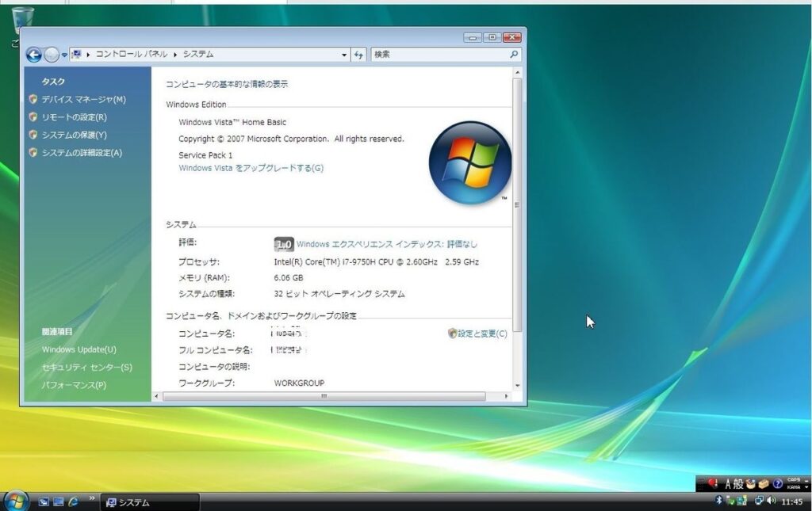
Task: Click the red IME icon on the language bar
Action: coord(713,483)
